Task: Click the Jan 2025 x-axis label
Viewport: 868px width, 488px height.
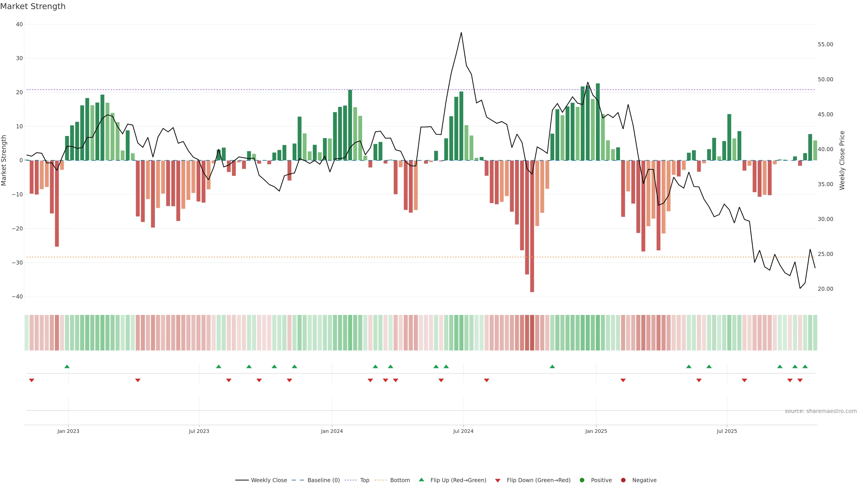Action: [x=596, y=431]
